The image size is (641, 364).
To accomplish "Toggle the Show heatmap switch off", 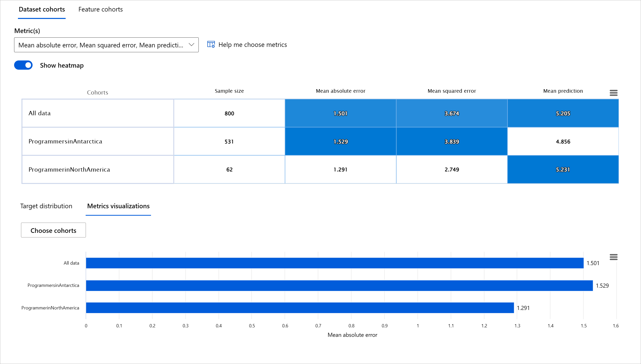I will tap(24, 65).
